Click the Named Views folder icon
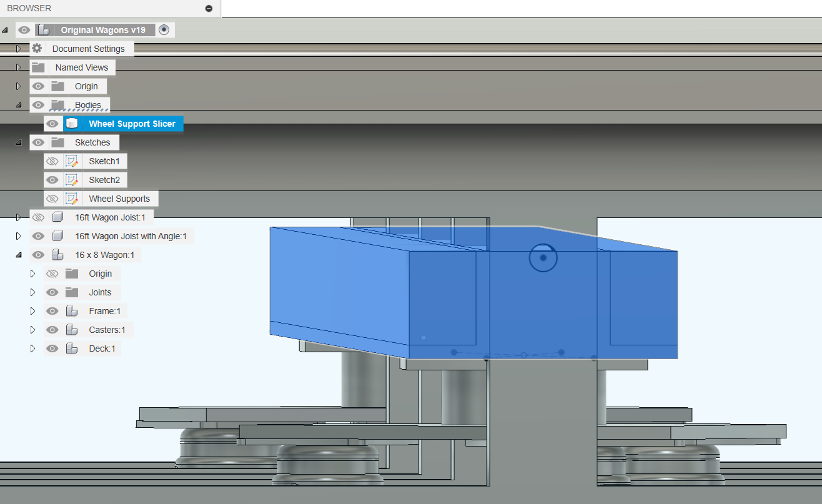822x504 pixels. point(39,67)
